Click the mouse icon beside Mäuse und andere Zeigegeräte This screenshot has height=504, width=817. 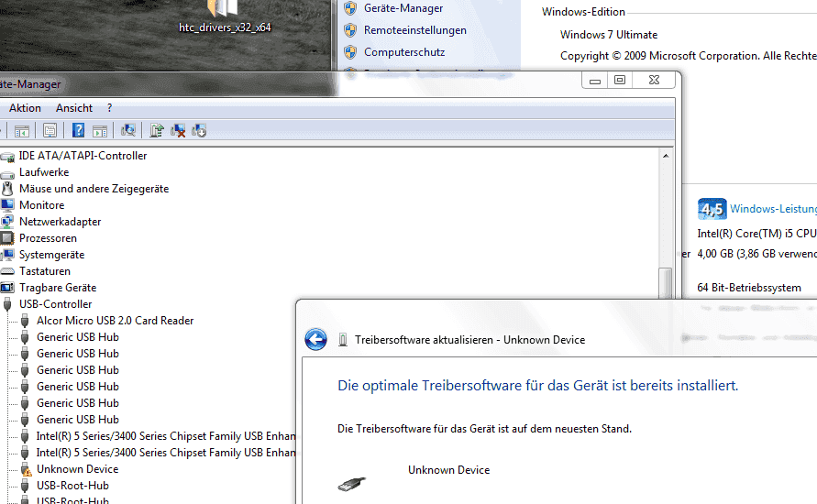coord(7,189)
